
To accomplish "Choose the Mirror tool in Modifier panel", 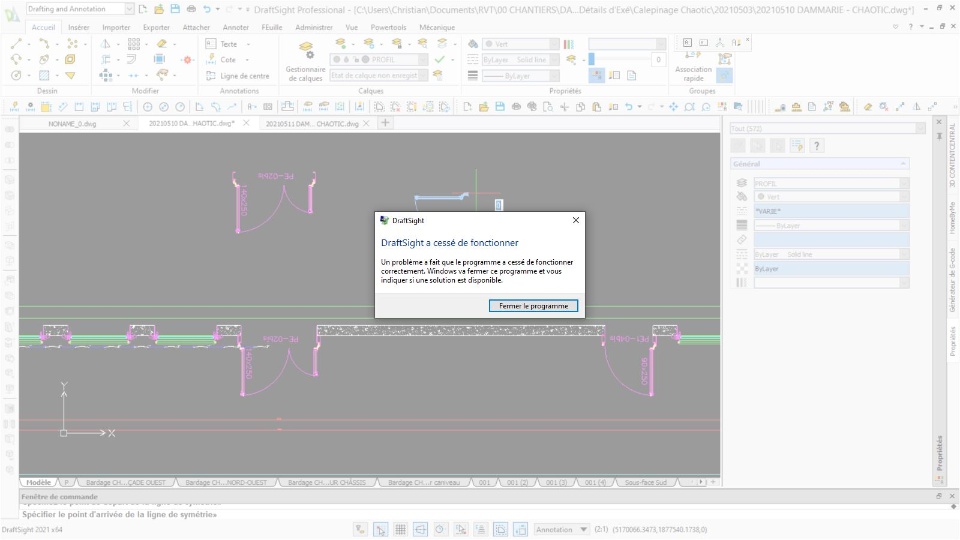I will pyautogui.click(x=105, y=43).
